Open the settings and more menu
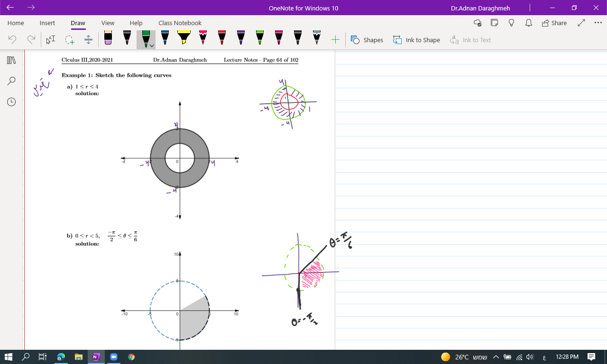The height and width of the screenshot is (364, 607). (598, 23)
